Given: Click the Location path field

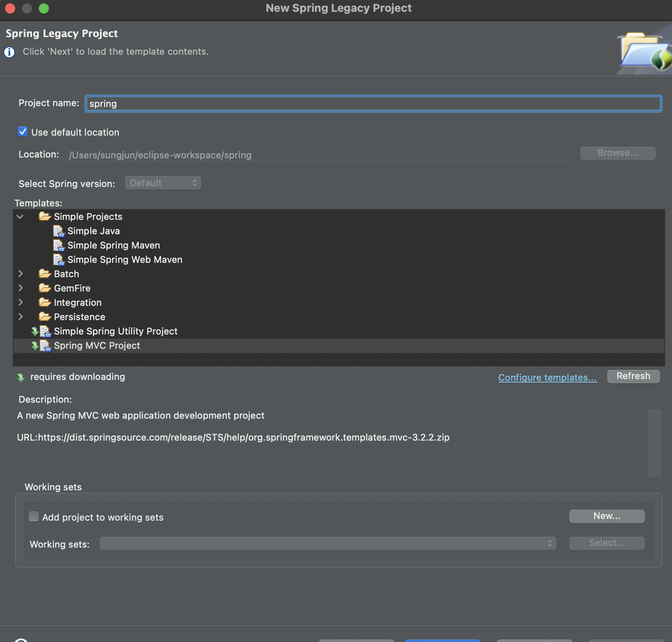Looking at the screenshot, I should point(318,155).
